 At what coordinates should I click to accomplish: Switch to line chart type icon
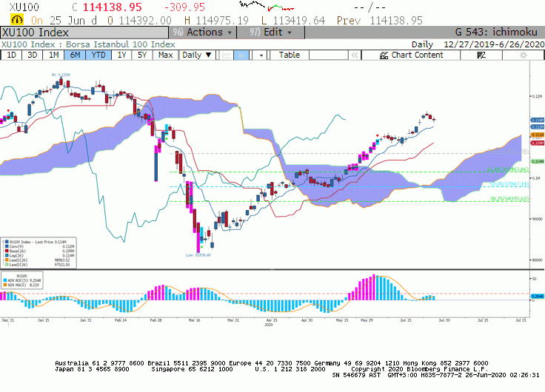pos(226,55)
